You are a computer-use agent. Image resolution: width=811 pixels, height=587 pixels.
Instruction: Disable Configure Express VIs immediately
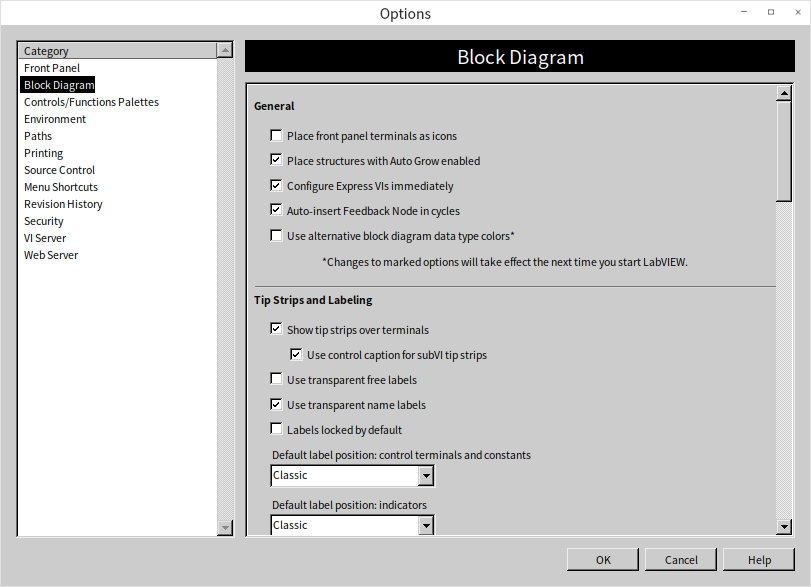pos(276,186)
